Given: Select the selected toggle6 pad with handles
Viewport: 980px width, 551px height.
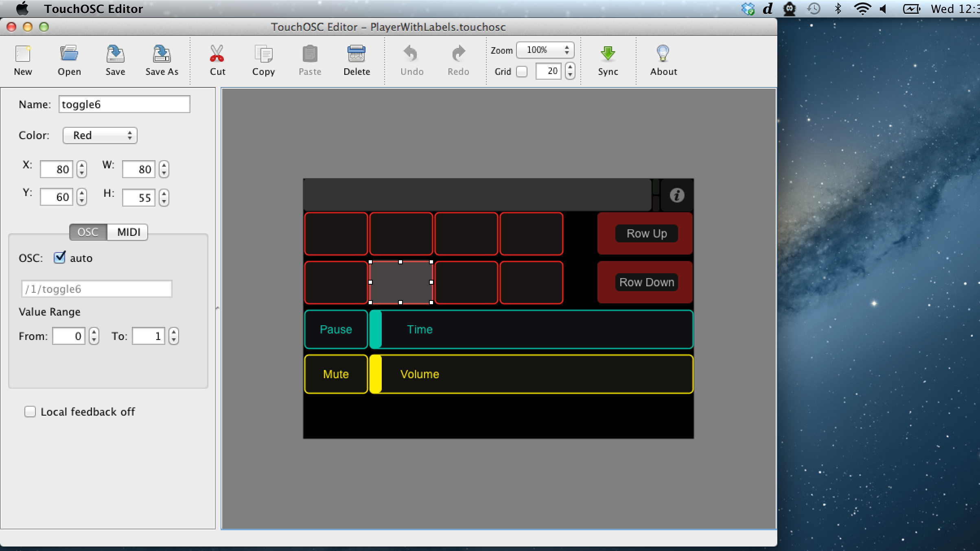Looking at the screenshot, I should tap(401, 282).
